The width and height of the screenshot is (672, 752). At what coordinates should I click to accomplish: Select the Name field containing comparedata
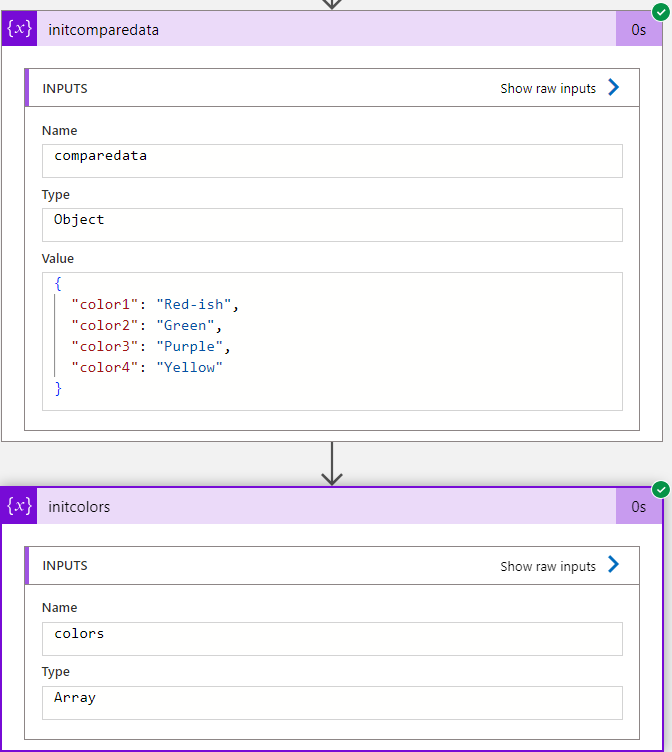pyautogui.click(x=332, y=160)
